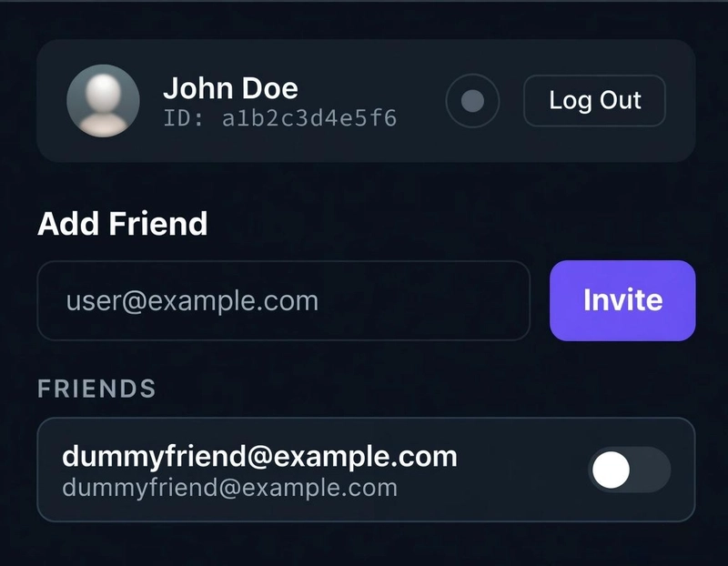The image size is (728, 566).
Task: Click John Doe's profile avatar
Action: 103,101
